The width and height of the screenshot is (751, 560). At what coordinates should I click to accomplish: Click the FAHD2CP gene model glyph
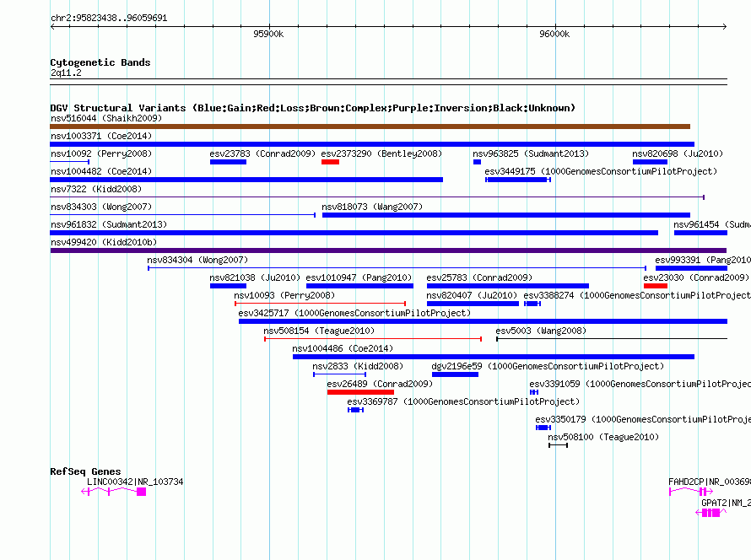pyautogui.click(x=691, y=492)
